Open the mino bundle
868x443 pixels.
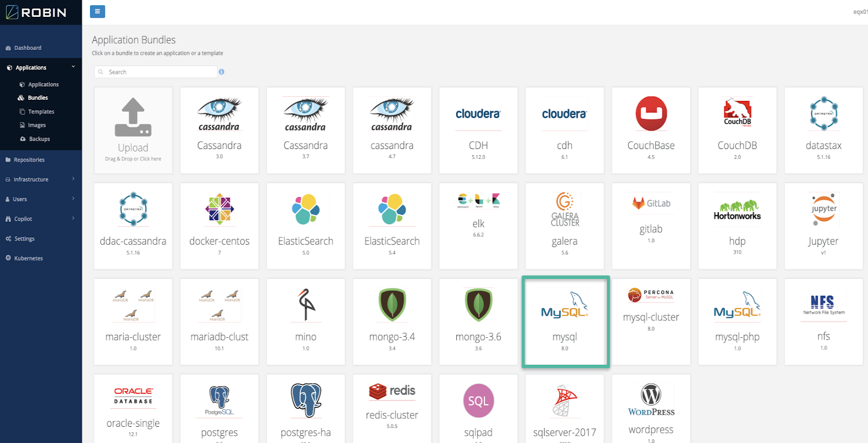point(306,322)
